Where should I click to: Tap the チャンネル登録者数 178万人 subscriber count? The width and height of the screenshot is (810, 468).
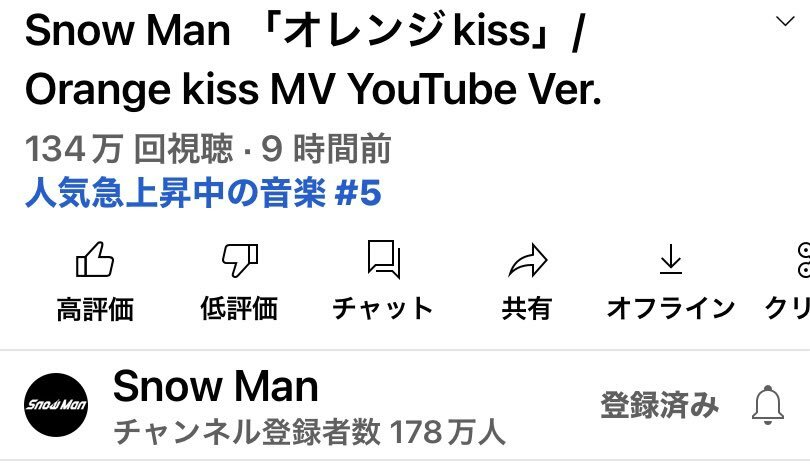(x=309, y=432)
